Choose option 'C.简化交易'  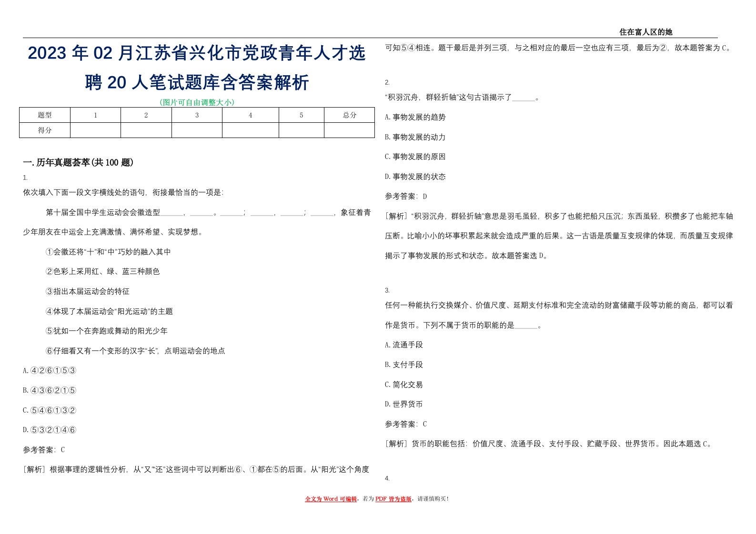point(404,385)
